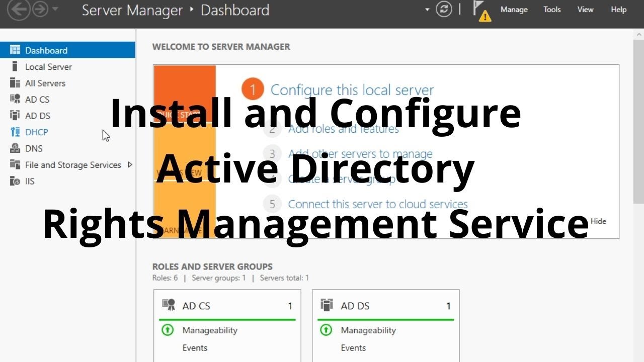
Task: Click the File and Storage Services icon
Action: [x=15, y=164]
